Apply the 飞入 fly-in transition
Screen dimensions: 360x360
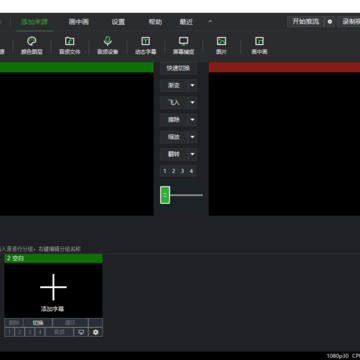pyautogui.click(x=174, y=103)
